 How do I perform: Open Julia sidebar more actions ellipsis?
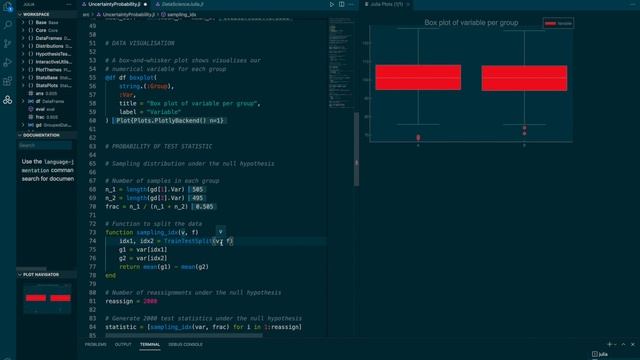(x=69, y=4)
